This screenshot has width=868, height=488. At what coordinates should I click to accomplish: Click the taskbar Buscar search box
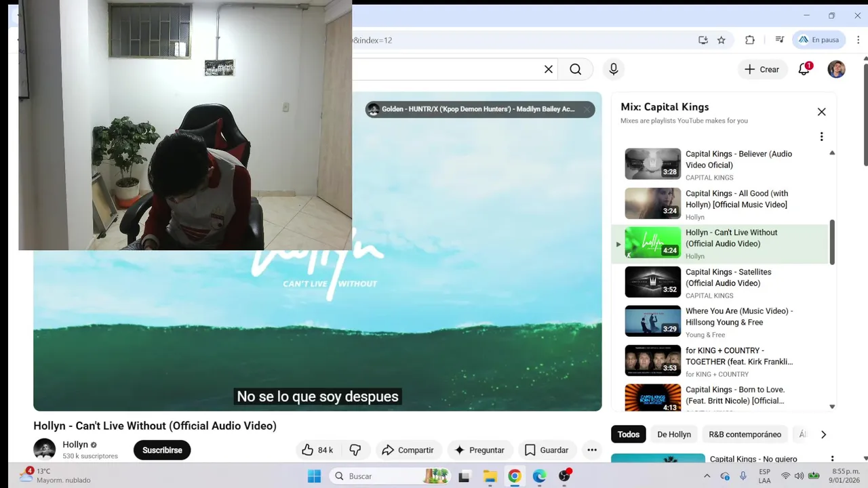pos(390,476)
